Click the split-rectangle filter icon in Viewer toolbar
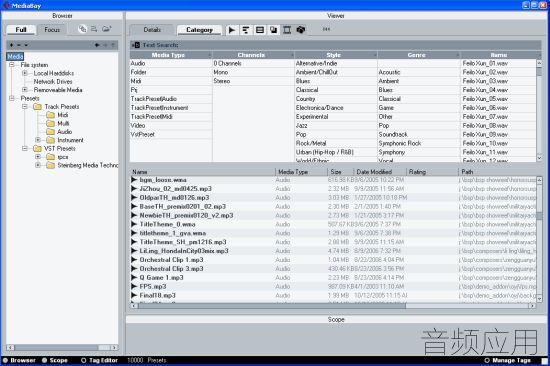The width and height of the screenshot is (550, 366). [x=260, y=30]
